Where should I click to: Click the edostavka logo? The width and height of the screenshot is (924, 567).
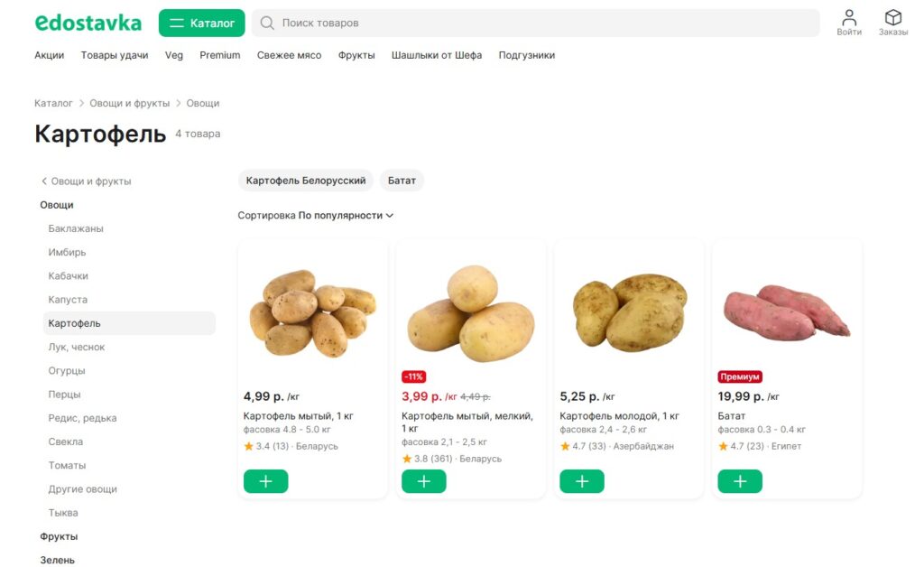pos(88,23)
